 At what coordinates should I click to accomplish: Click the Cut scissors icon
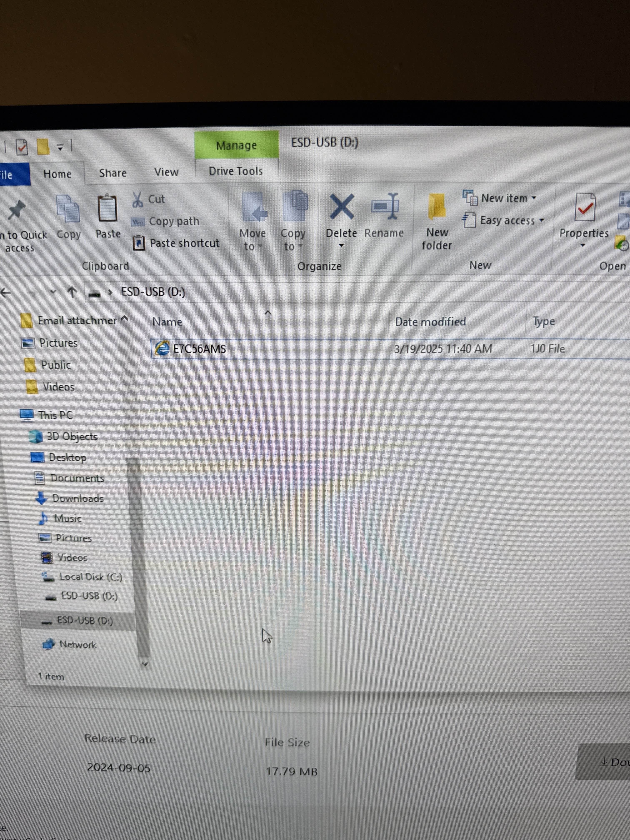137,199
